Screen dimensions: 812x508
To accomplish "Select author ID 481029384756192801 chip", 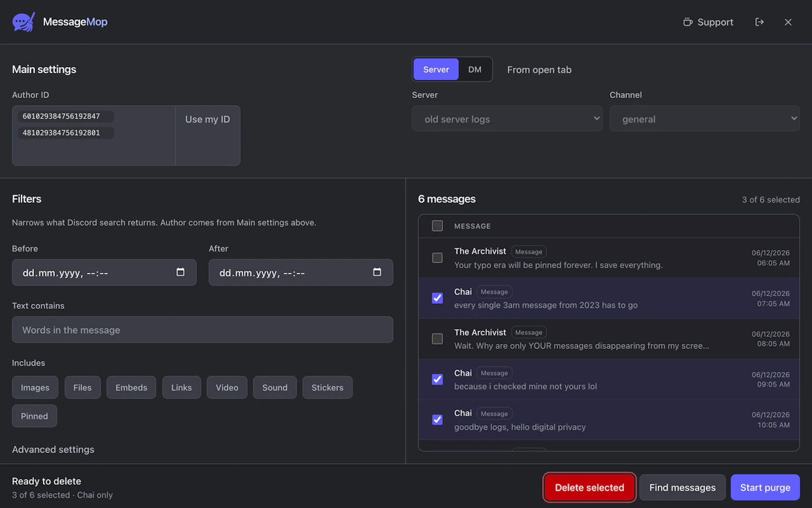I will (65, 133).
